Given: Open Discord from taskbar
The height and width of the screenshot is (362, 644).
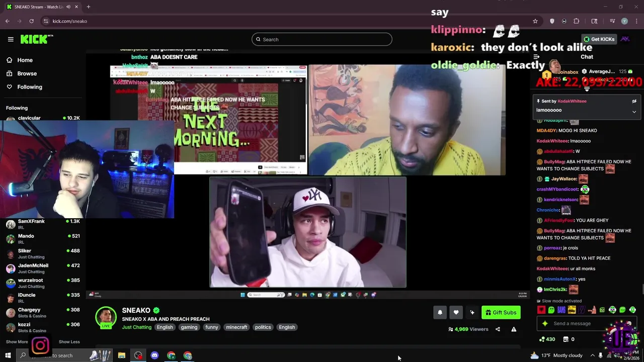Looking at the screenshot, I should pos(154,355).
